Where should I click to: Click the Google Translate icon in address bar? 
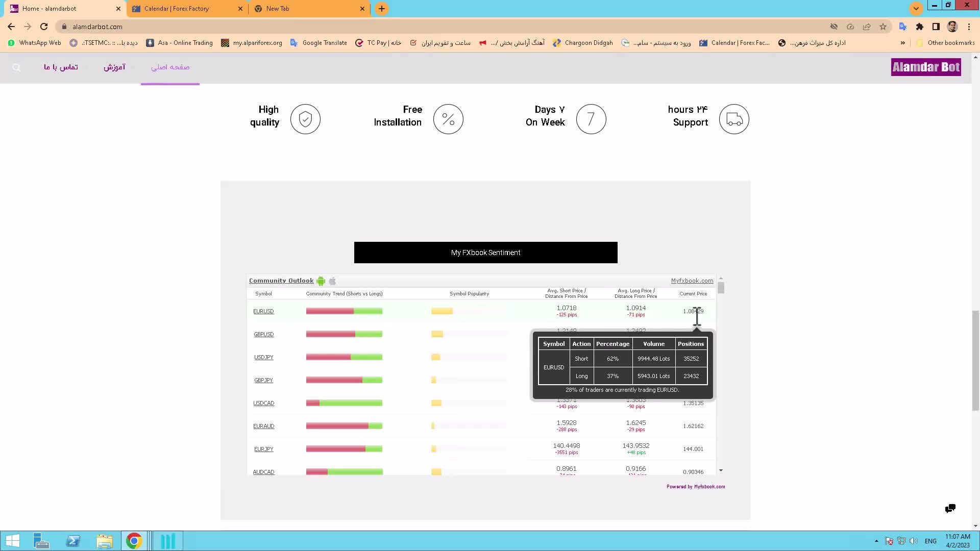tap(902, 27)
